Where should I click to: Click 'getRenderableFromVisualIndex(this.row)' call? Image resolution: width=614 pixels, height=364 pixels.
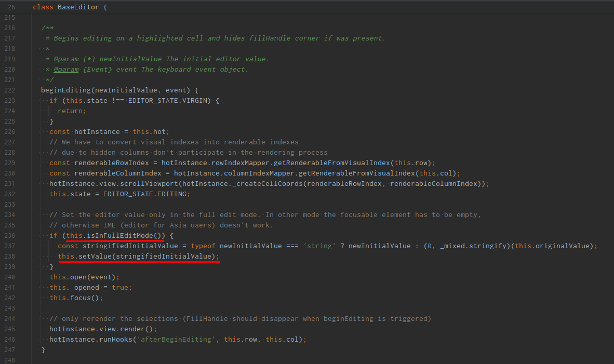click(352, 163)
